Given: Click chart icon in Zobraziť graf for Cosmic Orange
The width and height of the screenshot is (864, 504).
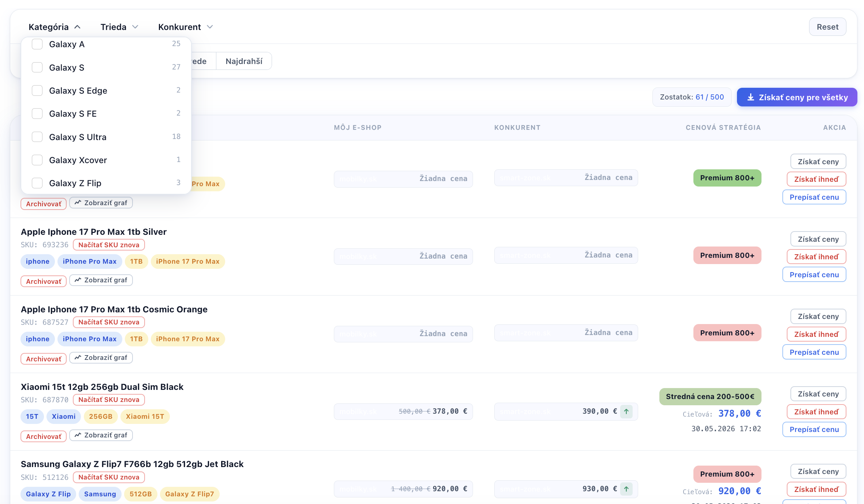Looking at the screenshot, I should click(78, 358).
